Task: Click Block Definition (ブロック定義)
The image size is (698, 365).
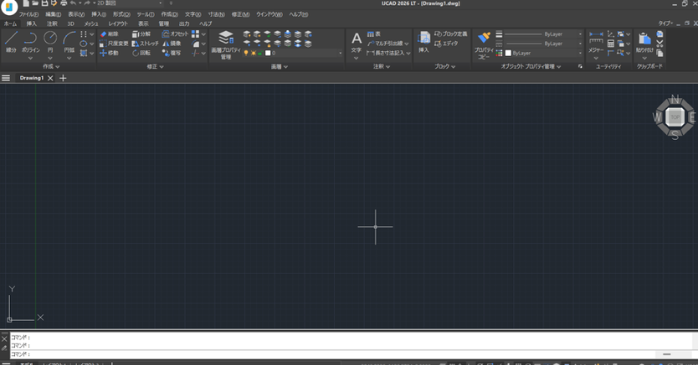Action: pyautogui.click(x=450, y=34)
